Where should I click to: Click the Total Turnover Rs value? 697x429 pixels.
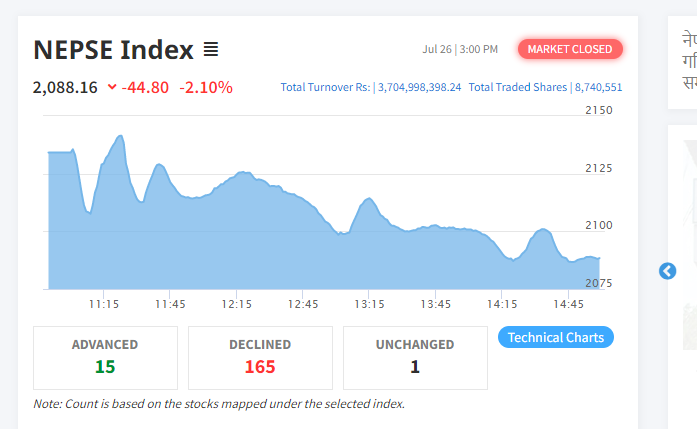click(419, 88)
